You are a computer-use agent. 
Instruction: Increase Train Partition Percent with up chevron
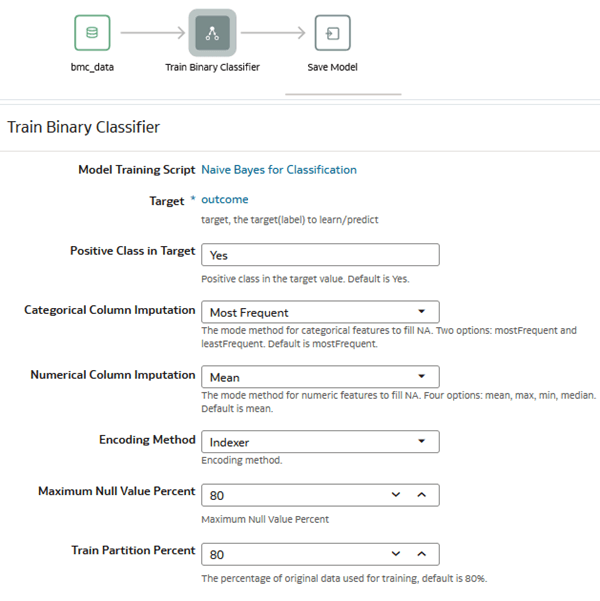pyautogui.click(x=422, y=554)
